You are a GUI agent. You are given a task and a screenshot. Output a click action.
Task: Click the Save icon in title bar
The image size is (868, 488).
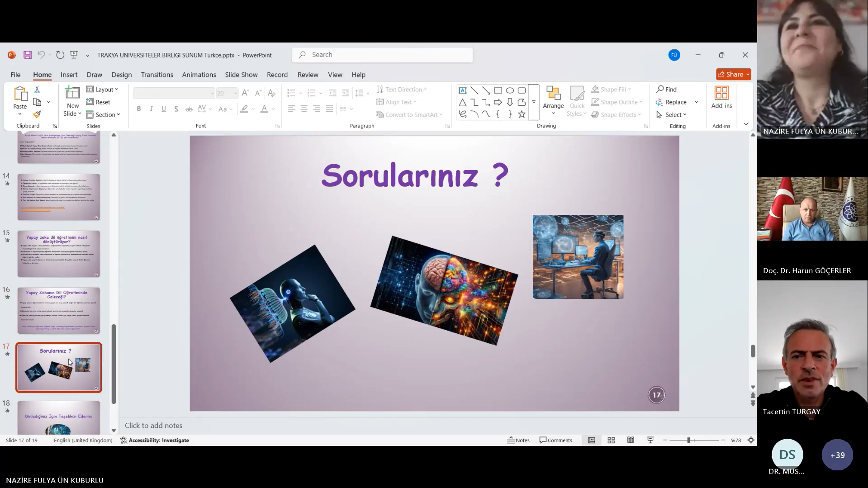click(x=28, y=55)
